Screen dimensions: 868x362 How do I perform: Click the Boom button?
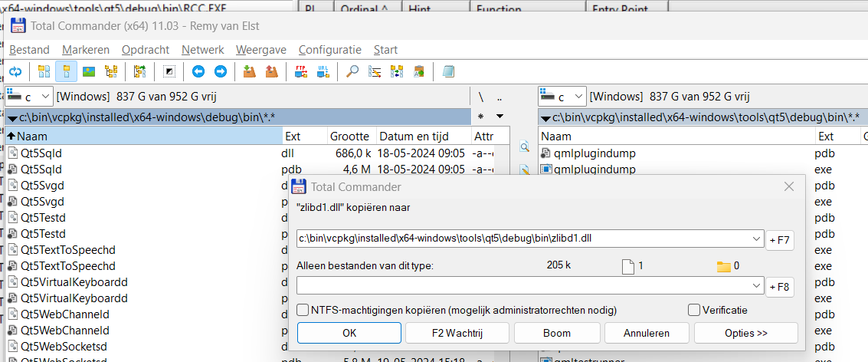click(557, 333)
